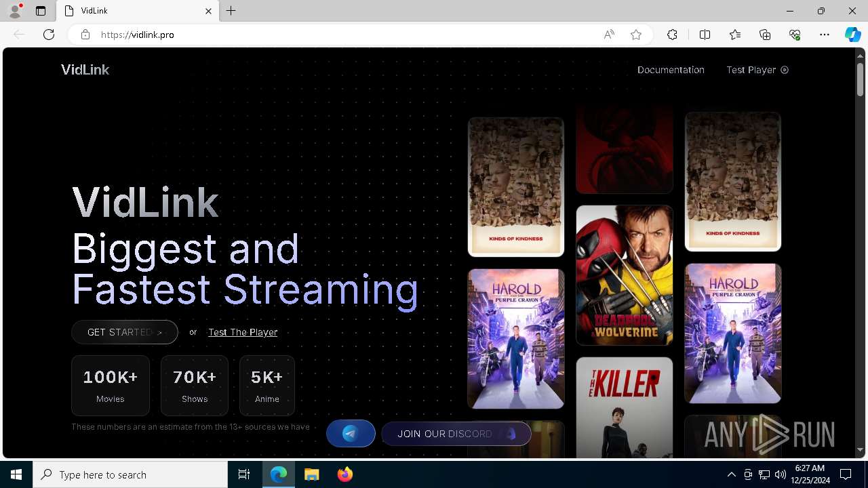The image size is (868, 488).
Task: Open volume control in tray
Action: pos(781,474)
